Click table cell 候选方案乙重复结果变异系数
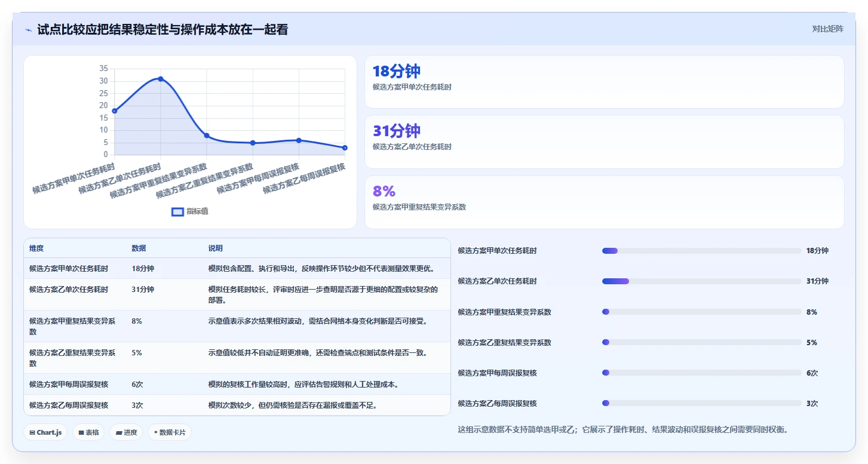Viewport: 868px width, 464px height. coord(74,358)
